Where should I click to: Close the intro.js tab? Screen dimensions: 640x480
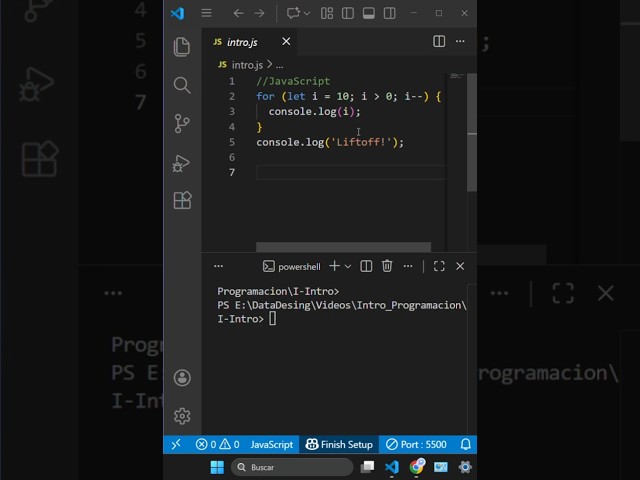286,41
